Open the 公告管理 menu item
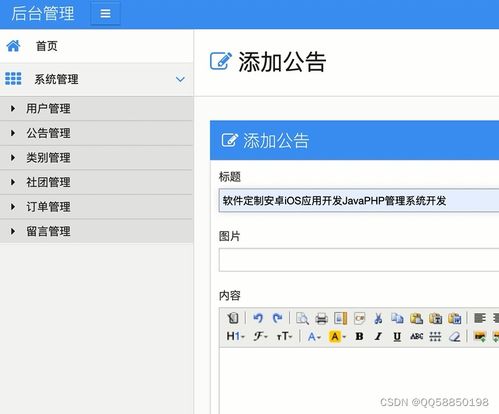The image size is (499, 414). [x=96, y=133]
